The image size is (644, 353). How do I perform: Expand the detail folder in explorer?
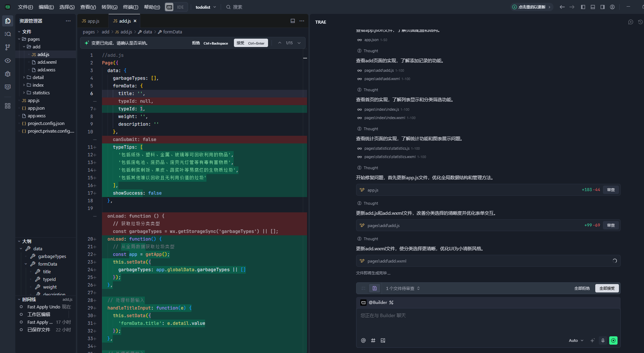tap(38, 77)
